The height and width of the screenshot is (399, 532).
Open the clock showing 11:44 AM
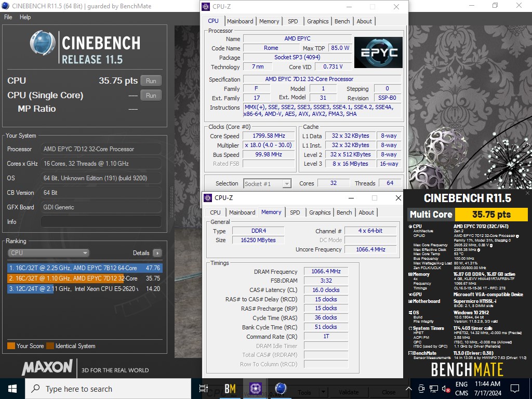[x=487, y=389]
